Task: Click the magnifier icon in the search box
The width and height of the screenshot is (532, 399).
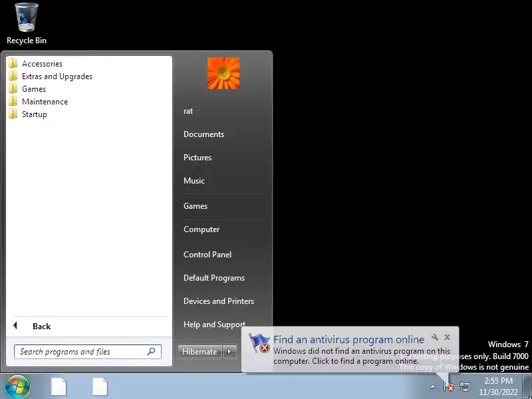Action: 152,352
